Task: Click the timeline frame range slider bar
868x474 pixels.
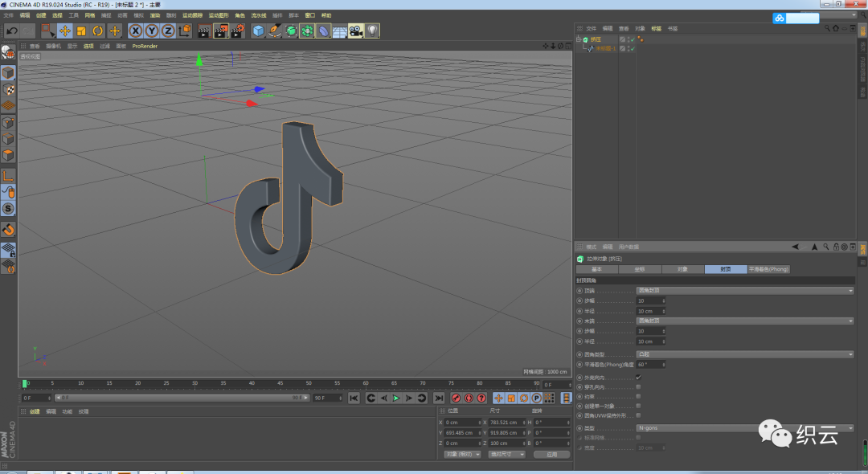Action: [182, 398]
